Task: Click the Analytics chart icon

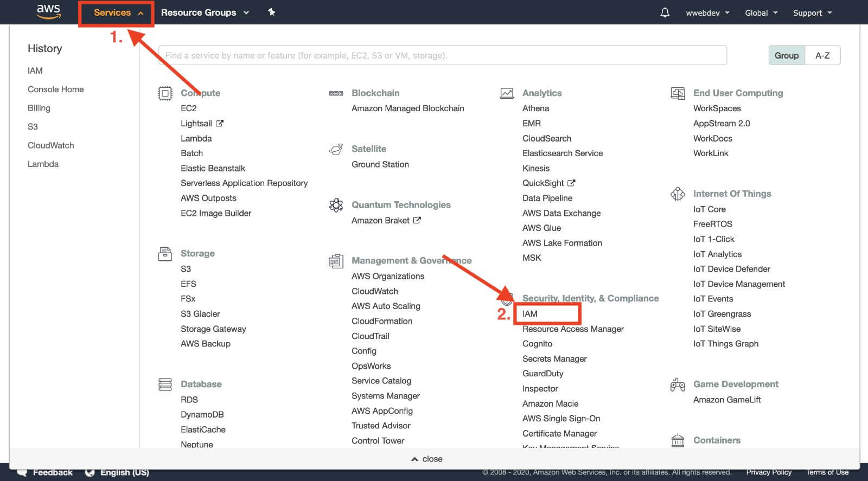Action: coord(507,93)
